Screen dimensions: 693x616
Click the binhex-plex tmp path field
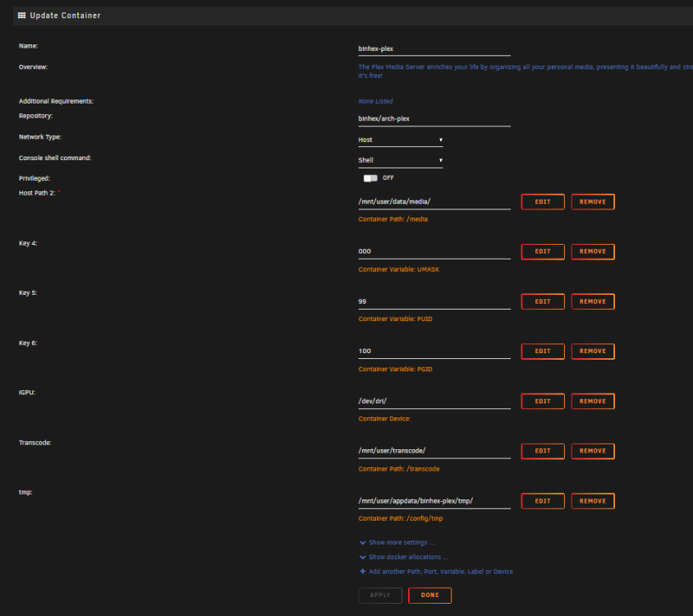tap(434, 500)
